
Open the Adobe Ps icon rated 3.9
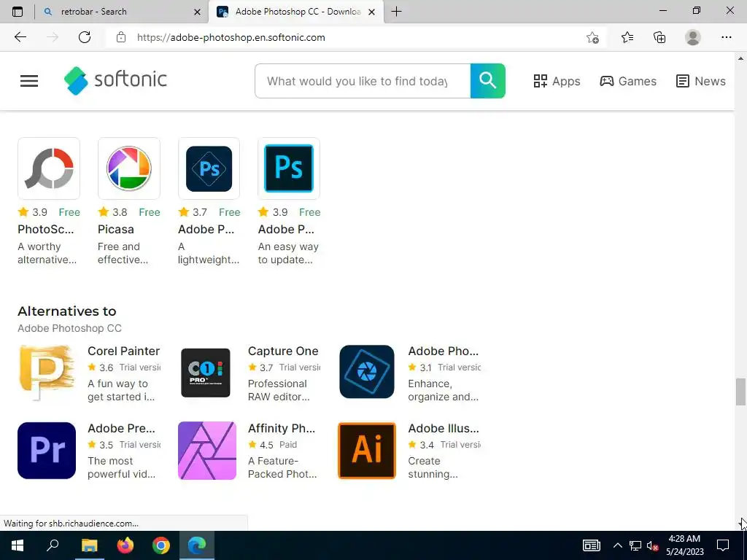pos(289,168)
